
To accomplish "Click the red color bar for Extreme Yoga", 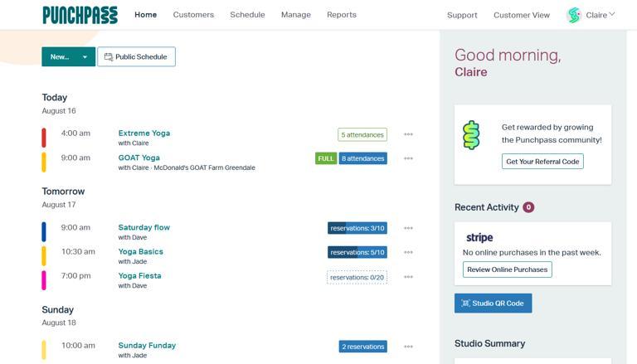I will point(44,138).
